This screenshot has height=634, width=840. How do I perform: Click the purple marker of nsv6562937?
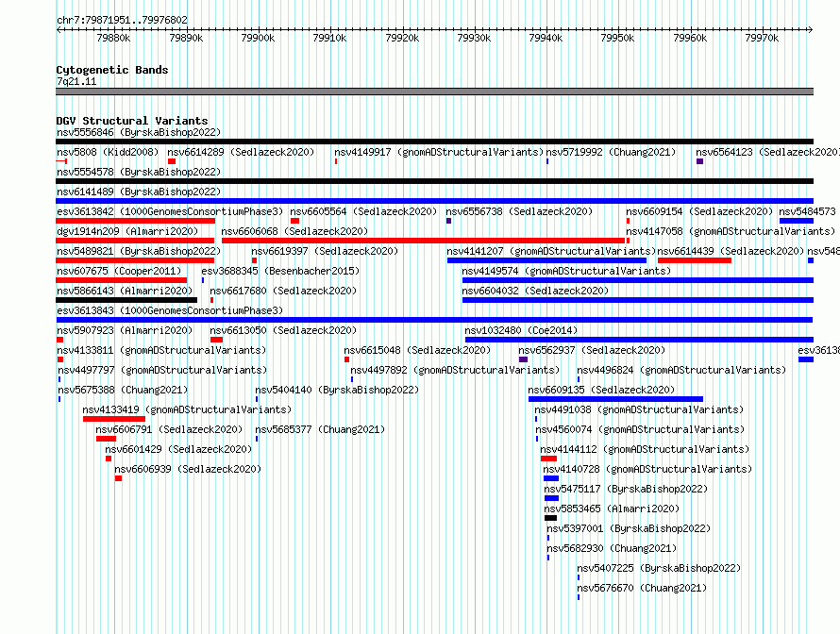pos(524,359)
